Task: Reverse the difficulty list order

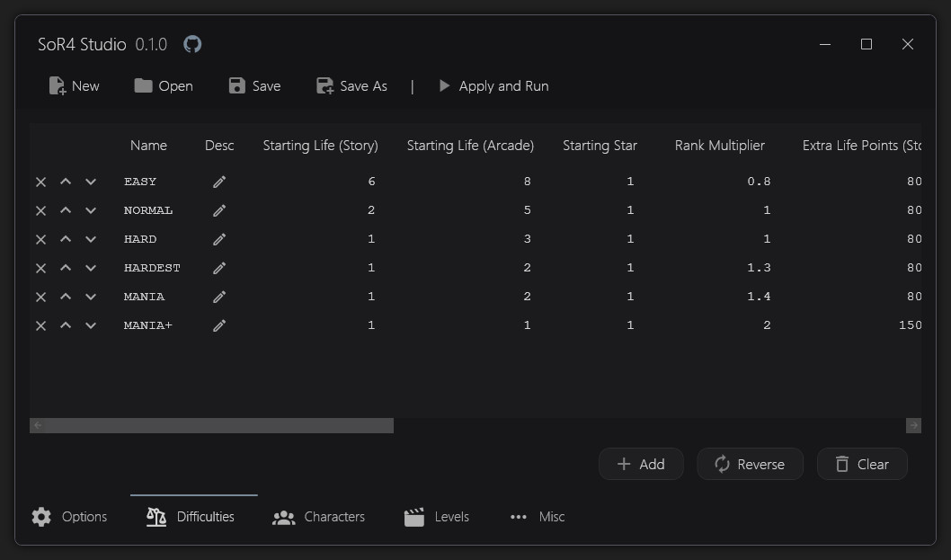Action: point(750,465)
